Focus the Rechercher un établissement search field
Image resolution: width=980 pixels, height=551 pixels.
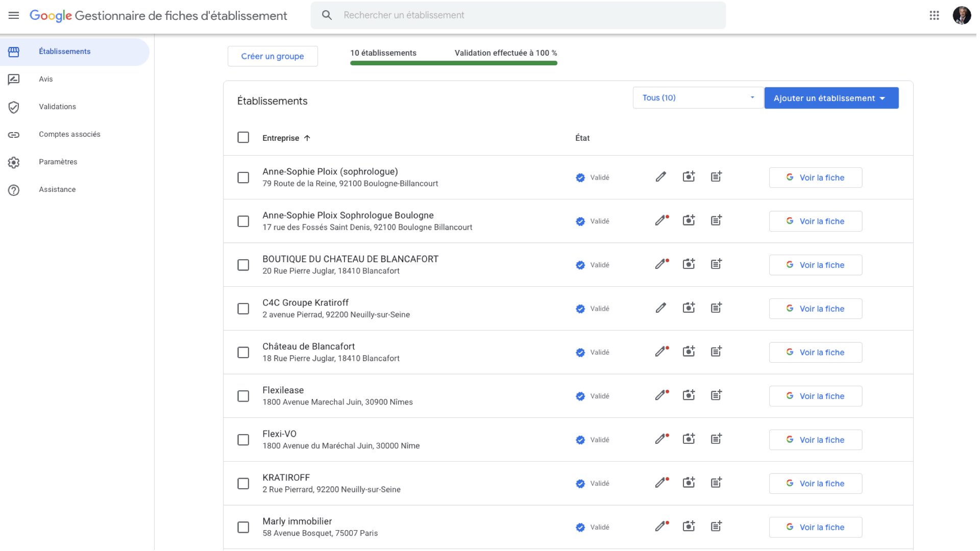(x=518, y=15)
